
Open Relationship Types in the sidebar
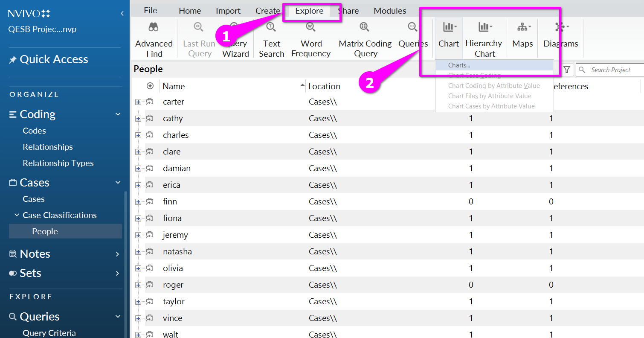pyautogui.click(x=58, y=163)
